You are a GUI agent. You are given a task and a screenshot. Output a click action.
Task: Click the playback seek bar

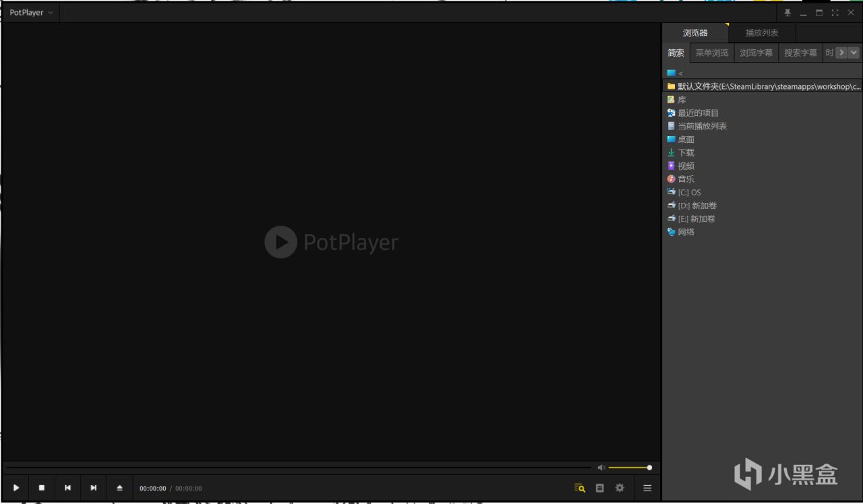coord(299,468)
